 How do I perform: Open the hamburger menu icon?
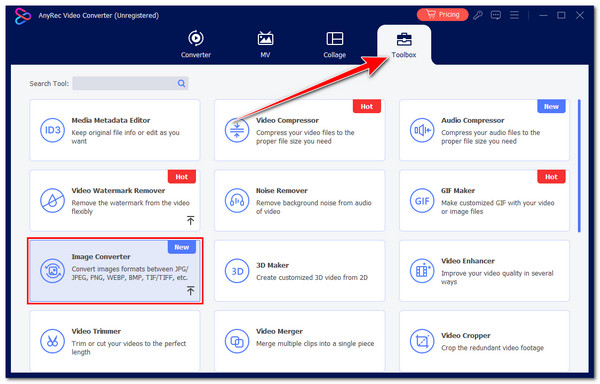click(x=514, y=15)
